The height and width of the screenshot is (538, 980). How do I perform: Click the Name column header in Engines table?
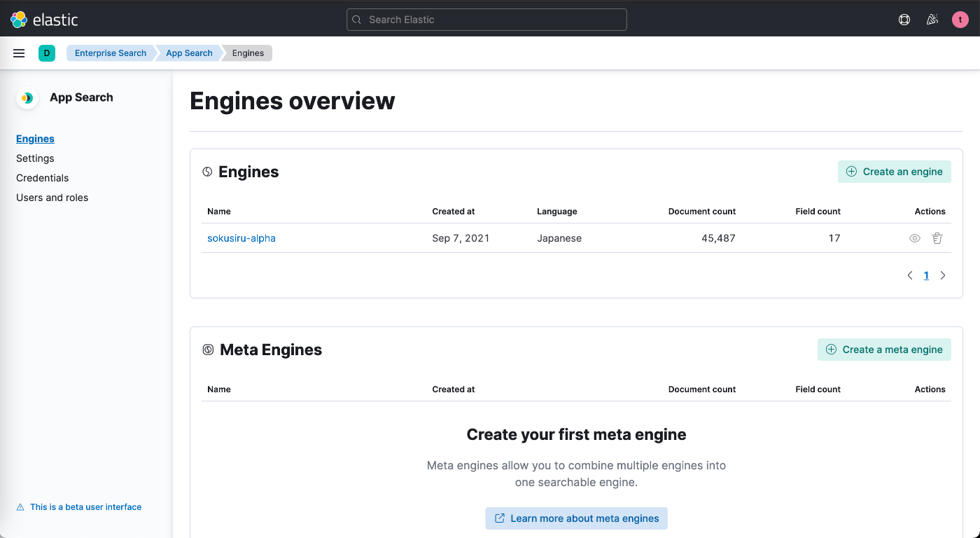[x=219, y=212]
